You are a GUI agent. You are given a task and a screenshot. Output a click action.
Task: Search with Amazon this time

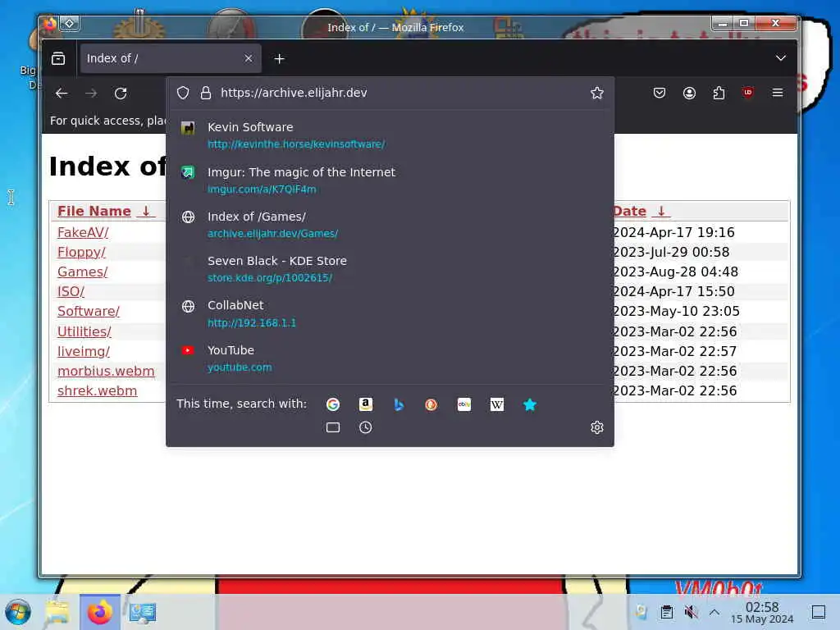coord(365,404)
